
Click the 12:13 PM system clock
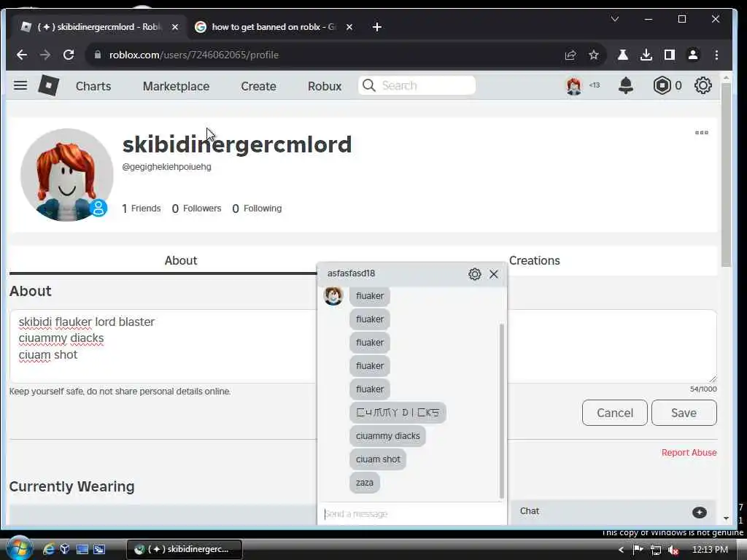[x=710, y=550]
